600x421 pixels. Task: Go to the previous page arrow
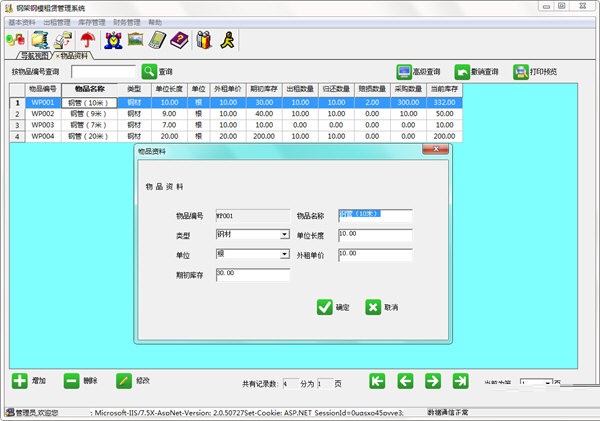(405, 381)
